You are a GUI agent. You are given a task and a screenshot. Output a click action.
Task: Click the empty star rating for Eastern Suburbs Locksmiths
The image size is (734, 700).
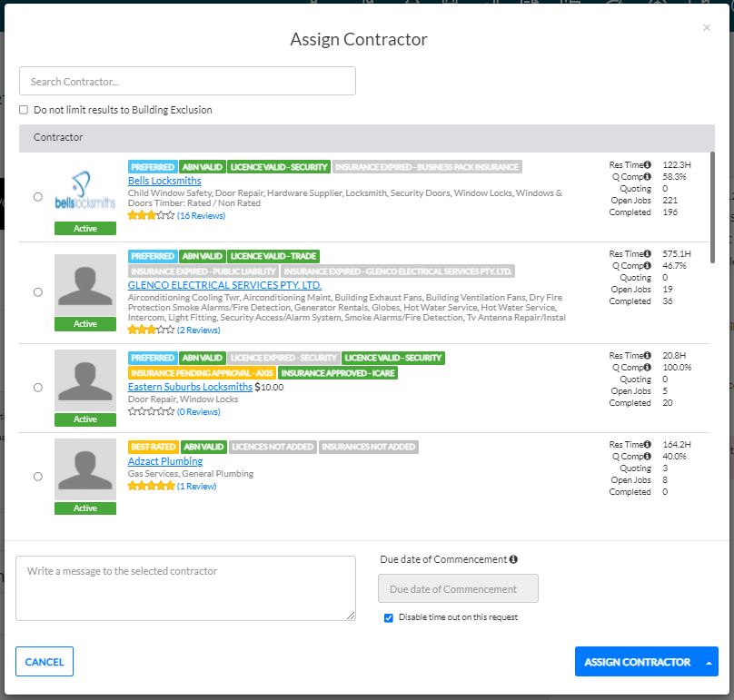151,411
